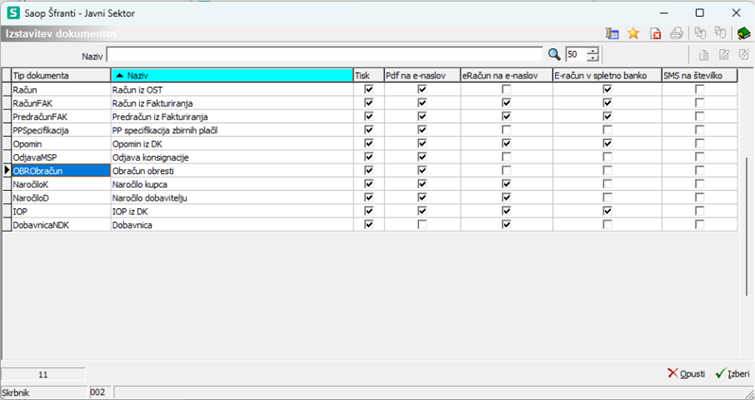Click the yellow star favorites icon
The height and width of the screenshot is (400, 755).
633,33
